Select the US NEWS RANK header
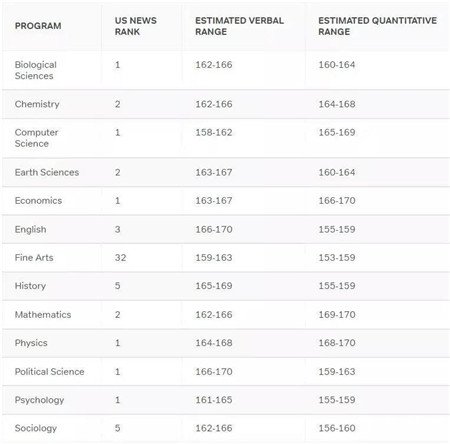Viewport: 450px width, 444px height. click(x=136, y=26)
